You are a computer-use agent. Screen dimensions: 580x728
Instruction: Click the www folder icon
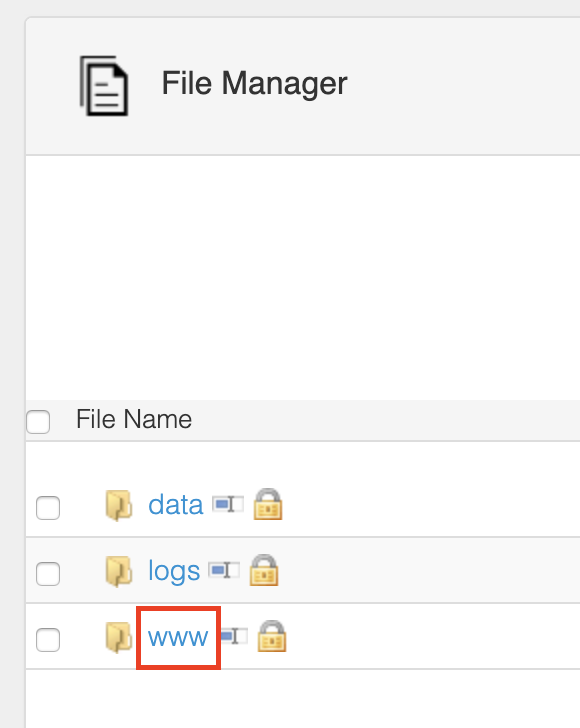tap(119, 637)
